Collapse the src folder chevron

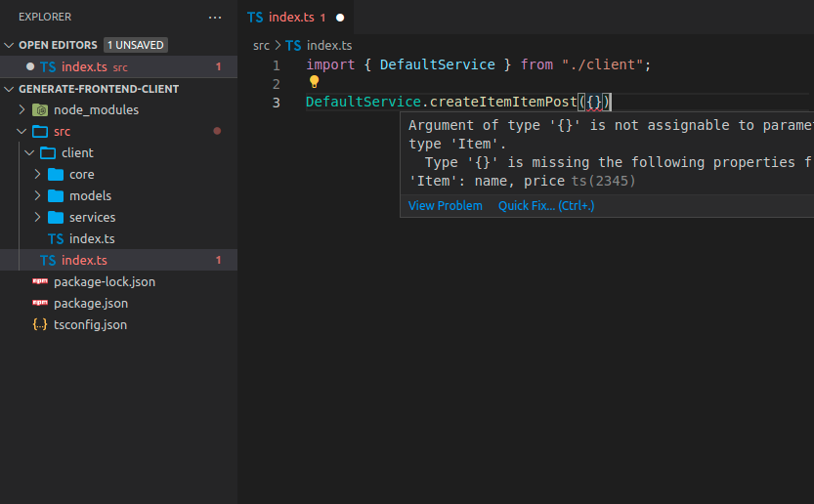pos(21,132)
